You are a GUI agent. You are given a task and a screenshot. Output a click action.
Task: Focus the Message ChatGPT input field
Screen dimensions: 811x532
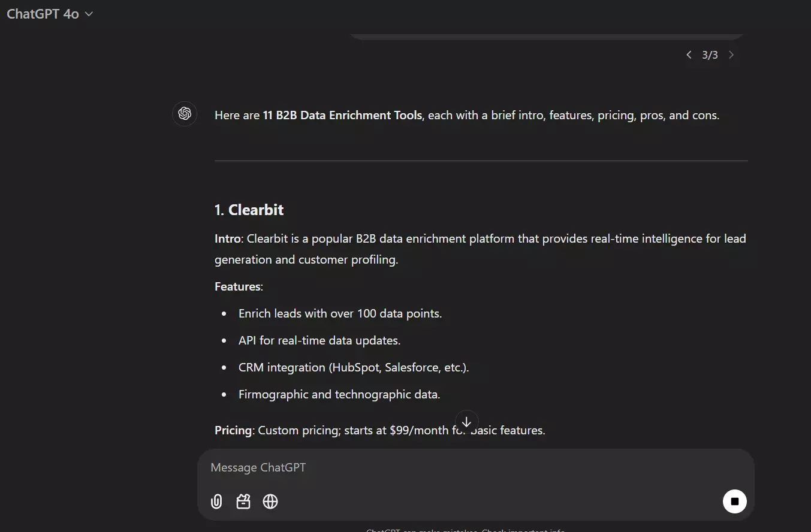(468, 467)
